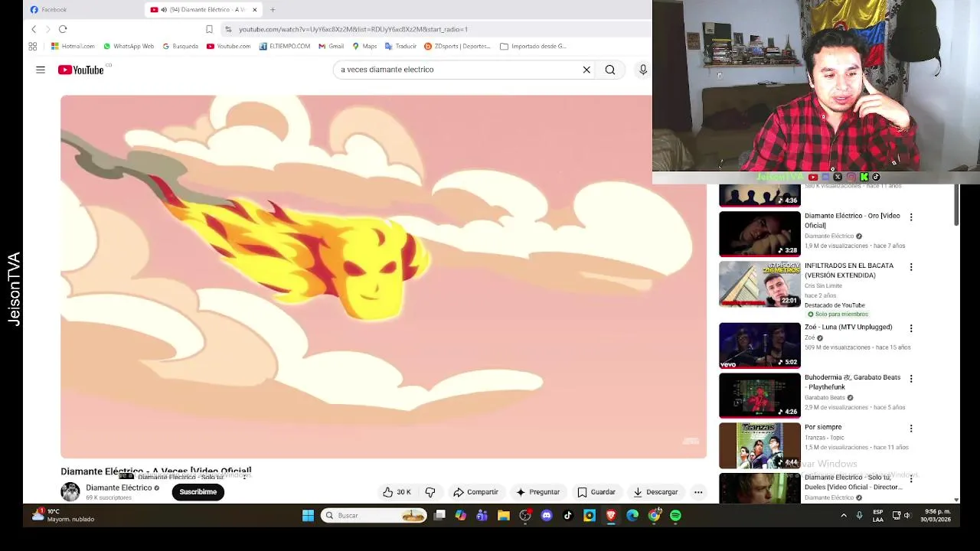Open Task View on the taskbar
This screenshot has width=980, height=551.
tap(439, 516)
